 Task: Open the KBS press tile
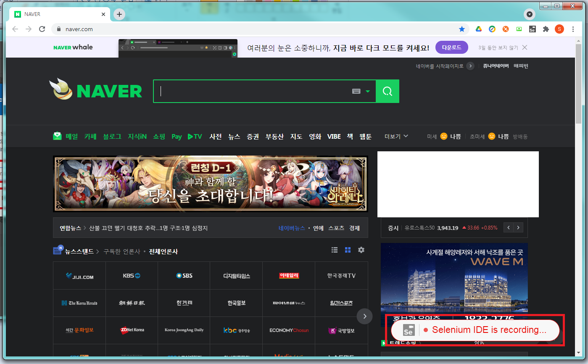coord(132,276)
